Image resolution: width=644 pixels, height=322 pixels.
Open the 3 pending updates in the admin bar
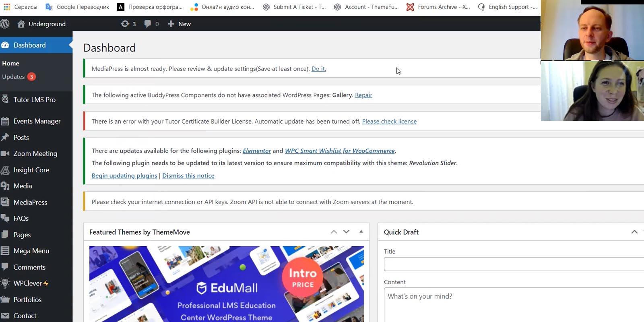click(x=128, y=24)
